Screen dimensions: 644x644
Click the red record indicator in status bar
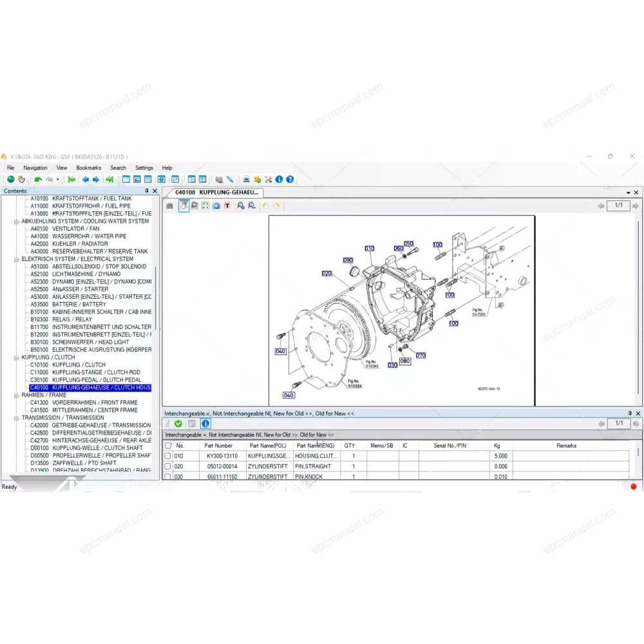coord(633,487)
